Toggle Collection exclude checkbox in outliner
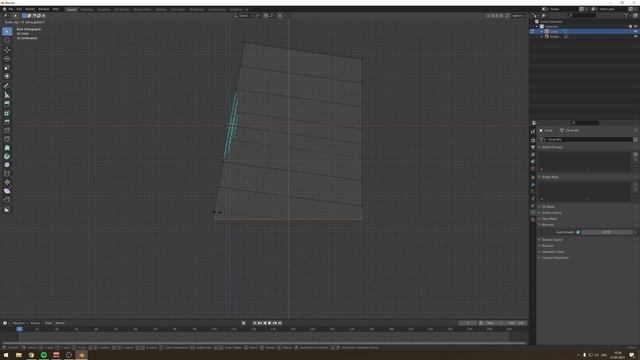Screen dimensions: 640x360 tap(630, 27)
